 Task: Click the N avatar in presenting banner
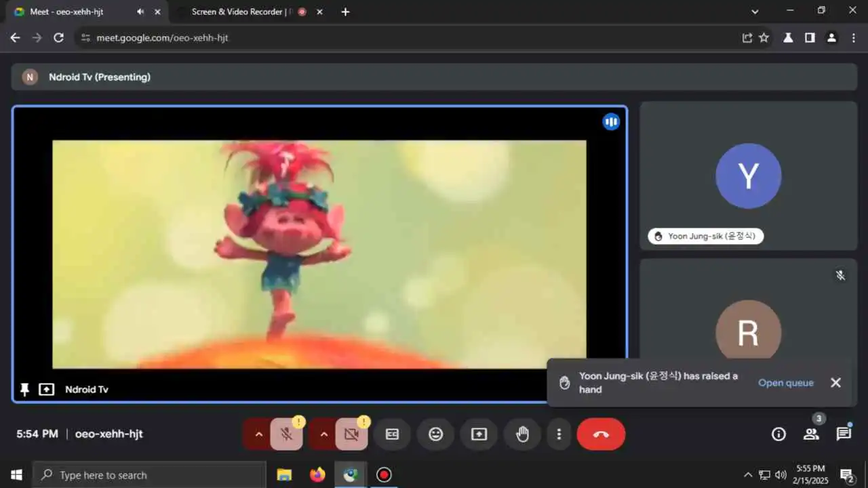[x=30, y=77]
